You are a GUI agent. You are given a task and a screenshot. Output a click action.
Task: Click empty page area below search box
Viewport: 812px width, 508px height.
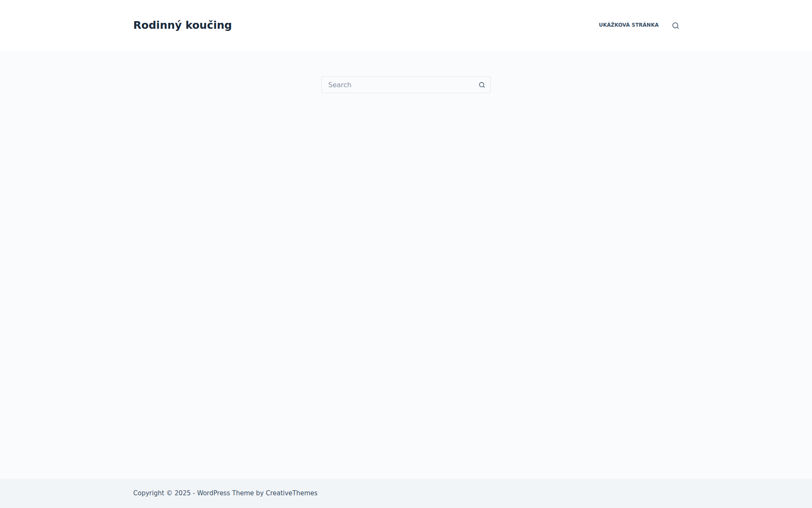pyautogui.click(x=406, y=254)
